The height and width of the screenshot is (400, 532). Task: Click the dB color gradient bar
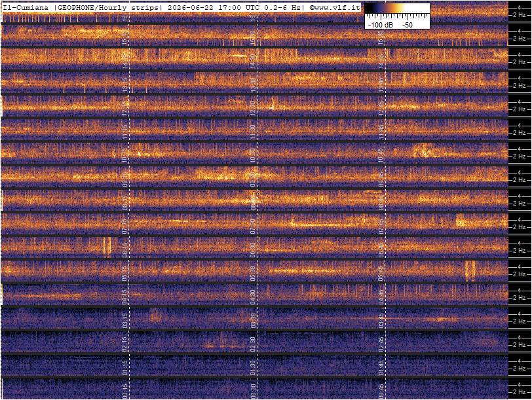point(397,9)
